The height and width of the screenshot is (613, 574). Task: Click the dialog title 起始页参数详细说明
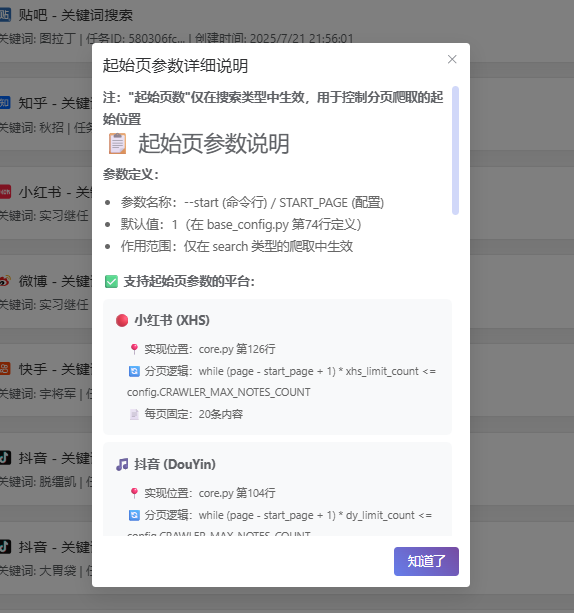point(175,66)
